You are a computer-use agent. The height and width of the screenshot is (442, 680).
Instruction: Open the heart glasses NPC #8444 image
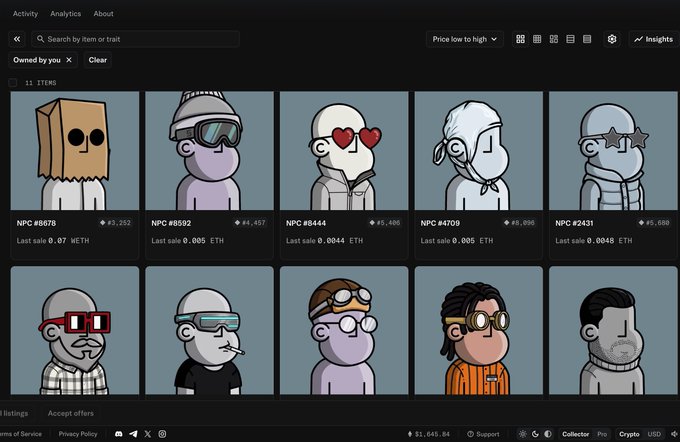tap(344, 151)
